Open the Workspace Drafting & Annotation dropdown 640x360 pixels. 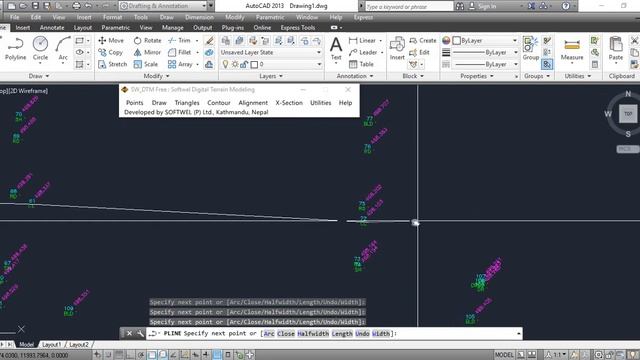tap(164, 6)
